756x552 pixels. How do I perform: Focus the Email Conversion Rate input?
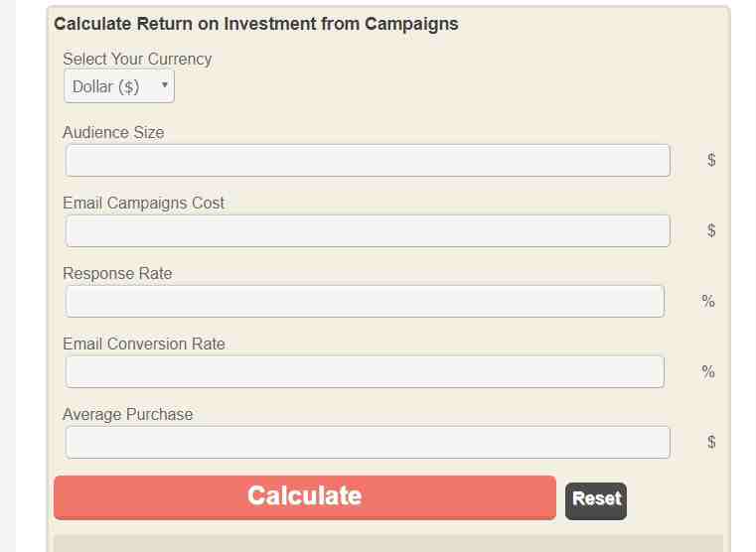point(365,371)
